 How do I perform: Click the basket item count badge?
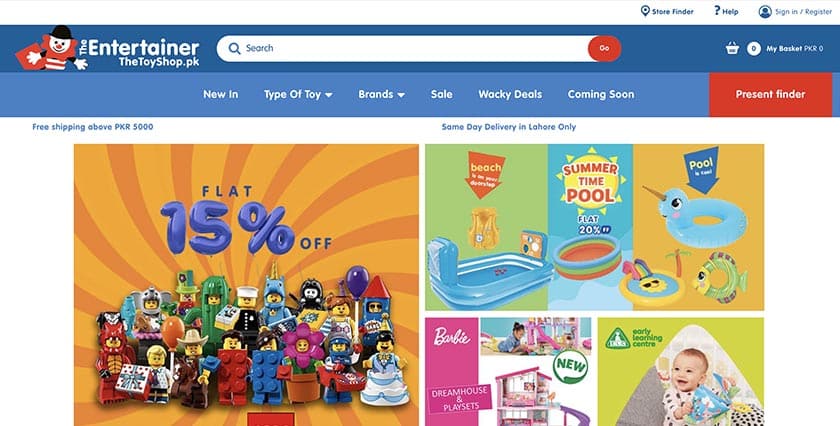click(754, 49)
